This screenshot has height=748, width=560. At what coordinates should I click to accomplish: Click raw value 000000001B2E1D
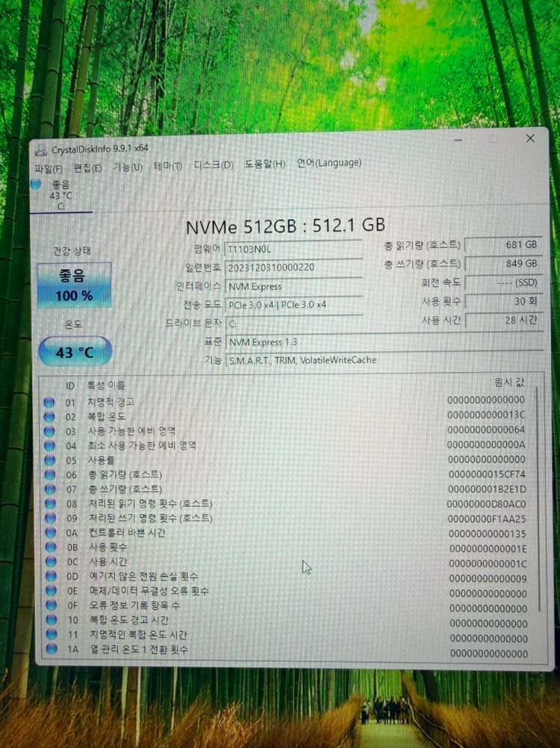click(x=487, y=489)
